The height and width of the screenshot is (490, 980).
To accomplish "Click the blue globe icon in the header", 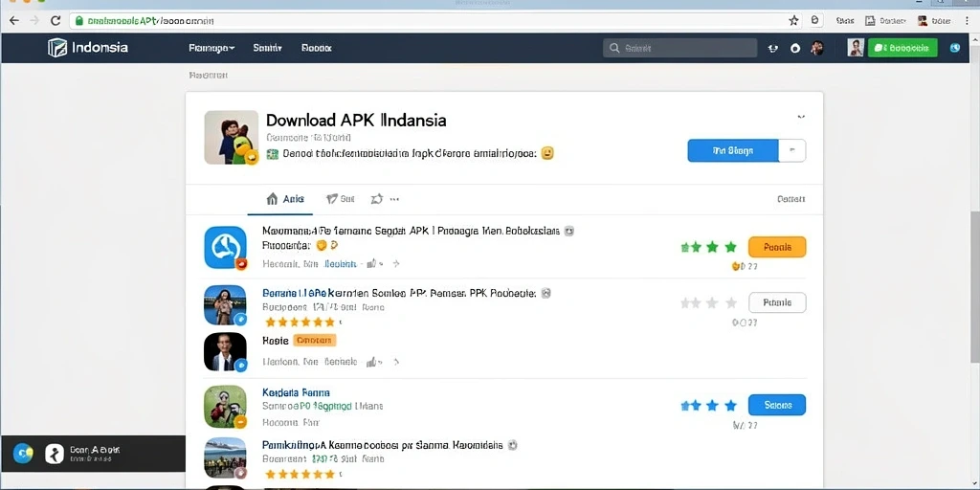I will tap(954, 48).
